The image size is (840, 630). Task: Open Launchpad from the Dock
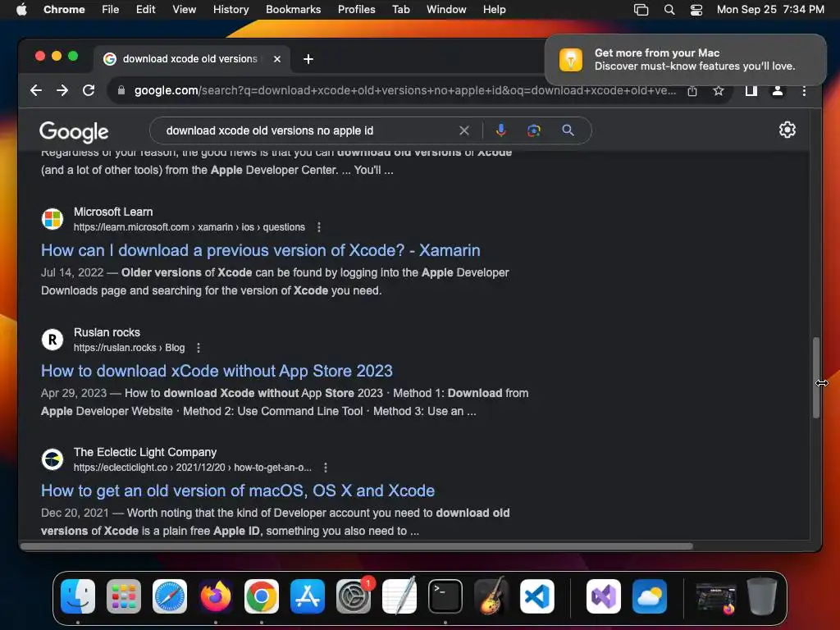[x=124, y=596]
